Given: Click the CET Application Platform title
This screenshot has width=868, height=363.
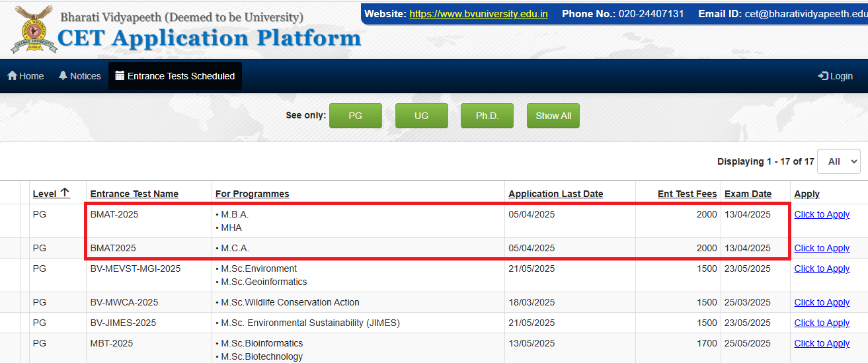Looking at the screenshot, I should coord(210,38).
